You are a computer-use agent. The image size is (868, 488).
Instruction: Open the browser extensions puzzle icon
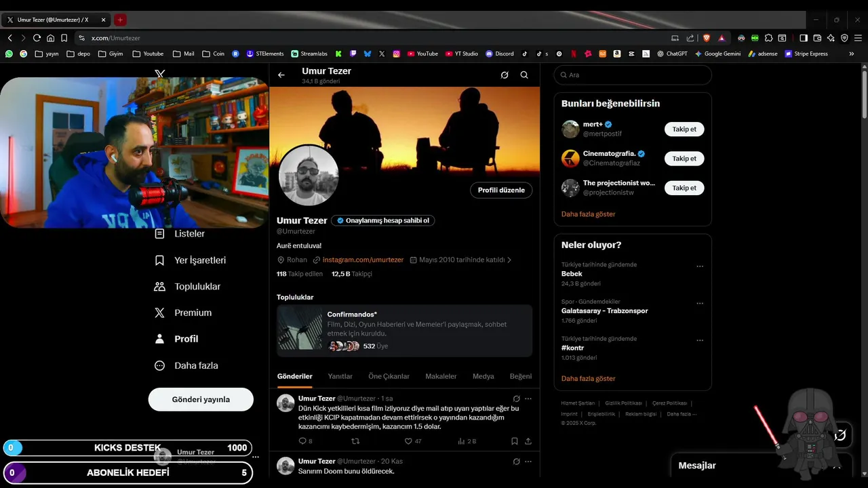click(768, 38)
